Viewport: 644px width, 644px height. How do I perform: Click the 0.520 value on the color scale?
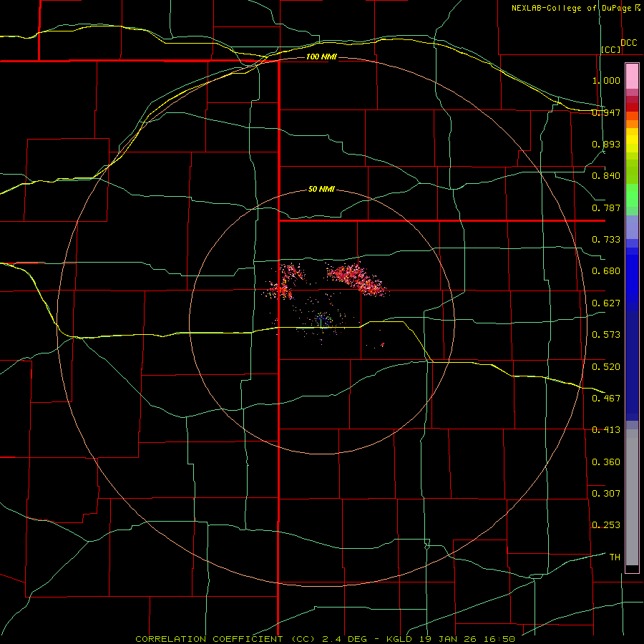[x=606, y=367]
